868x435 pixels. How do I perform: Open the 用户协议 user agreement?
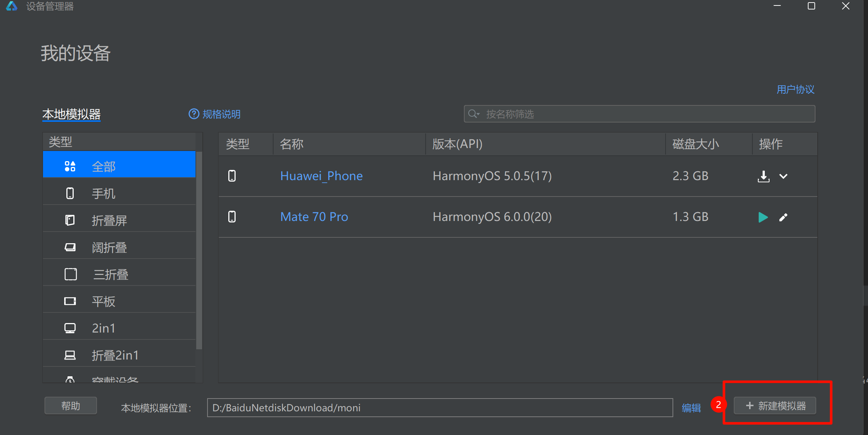pyautogui.click(x=795, y=90)
